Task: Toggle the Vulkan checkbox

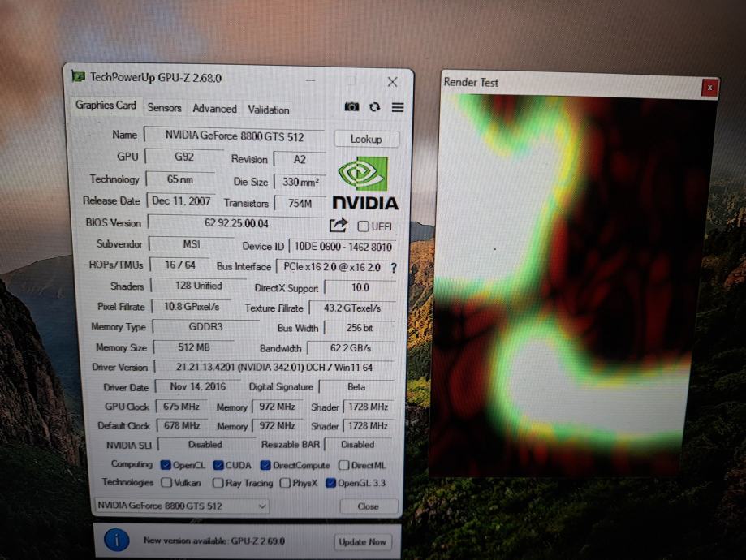Action: click(x=166, y=483)
